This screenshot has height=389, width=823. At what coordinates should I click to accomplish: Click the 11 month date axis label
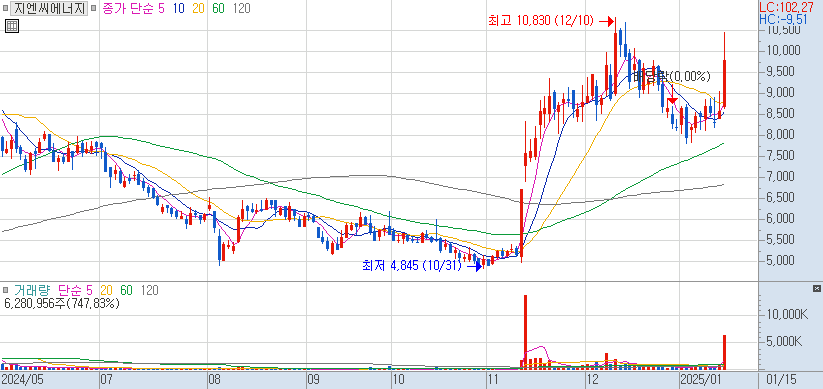point(493,379)
